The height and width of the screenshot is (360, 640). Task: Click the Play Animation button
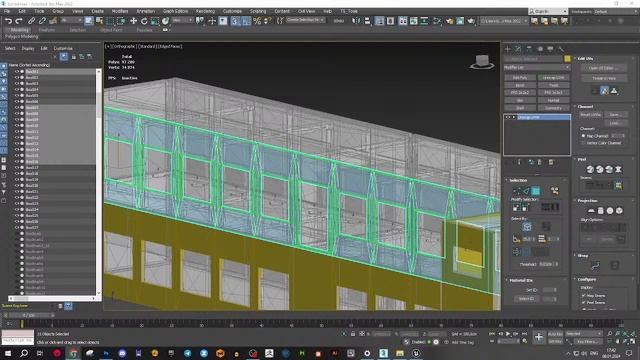click(x=508, y=334)
